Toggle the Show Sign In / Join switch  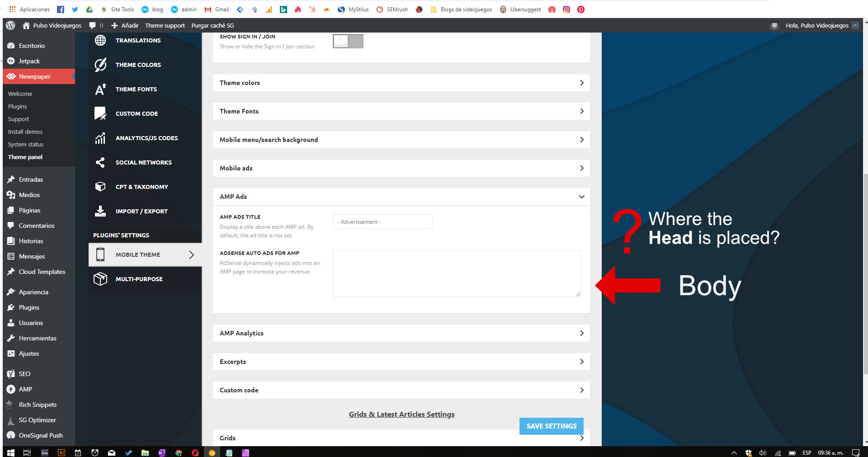348,41
